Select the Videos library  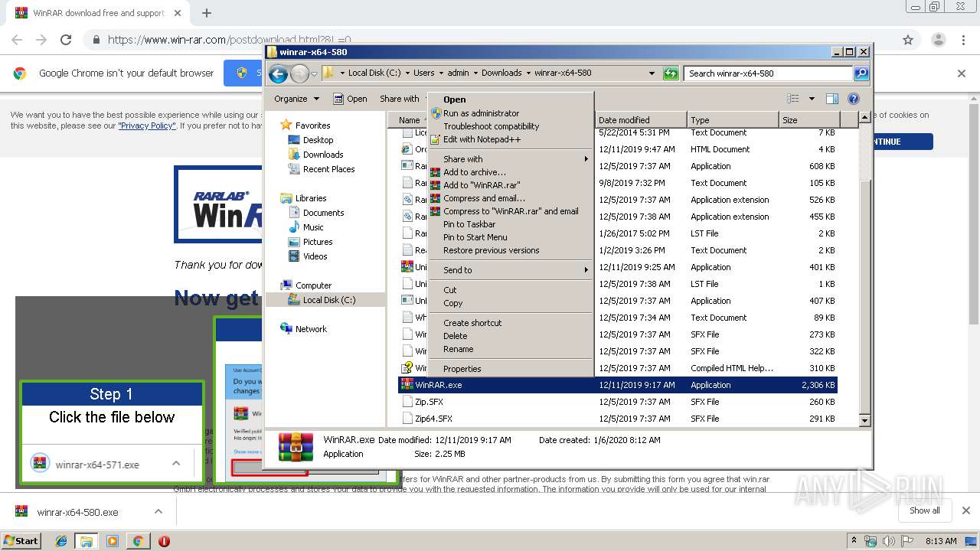tap(315, 256)
